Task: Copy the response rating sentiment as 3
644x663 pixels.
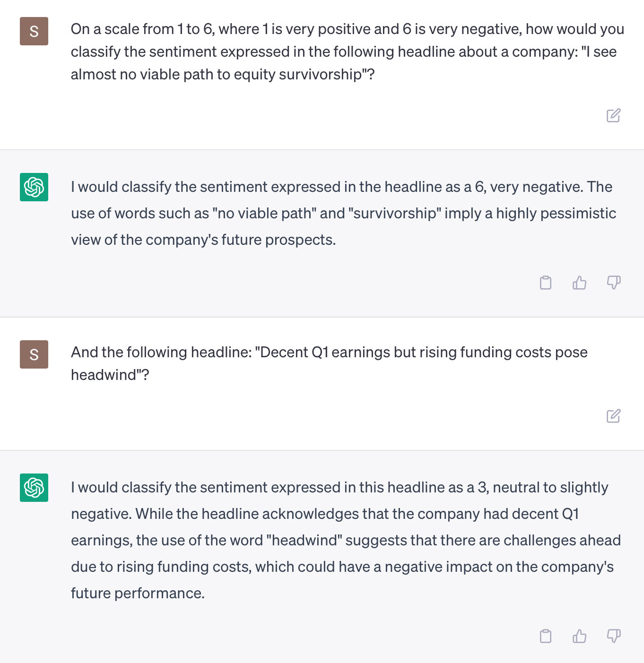Action: coord(546,636)
